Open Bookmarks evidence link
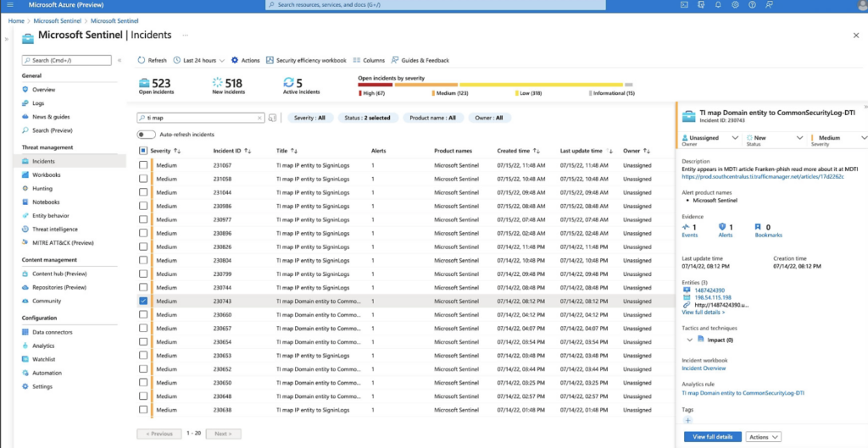Image resolution: width=868 pixels, height=448 pixels. tap(768, 235)
